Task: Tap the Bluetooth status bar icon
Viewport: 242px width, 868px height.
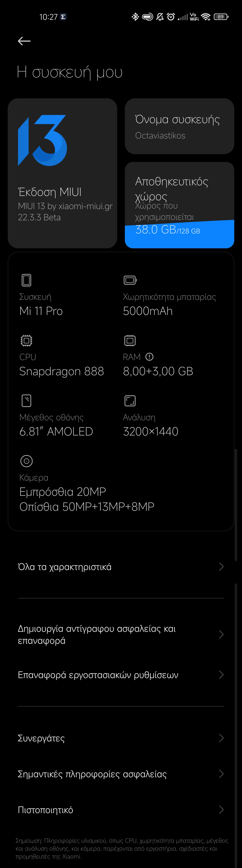Action: tap(135, 16)
